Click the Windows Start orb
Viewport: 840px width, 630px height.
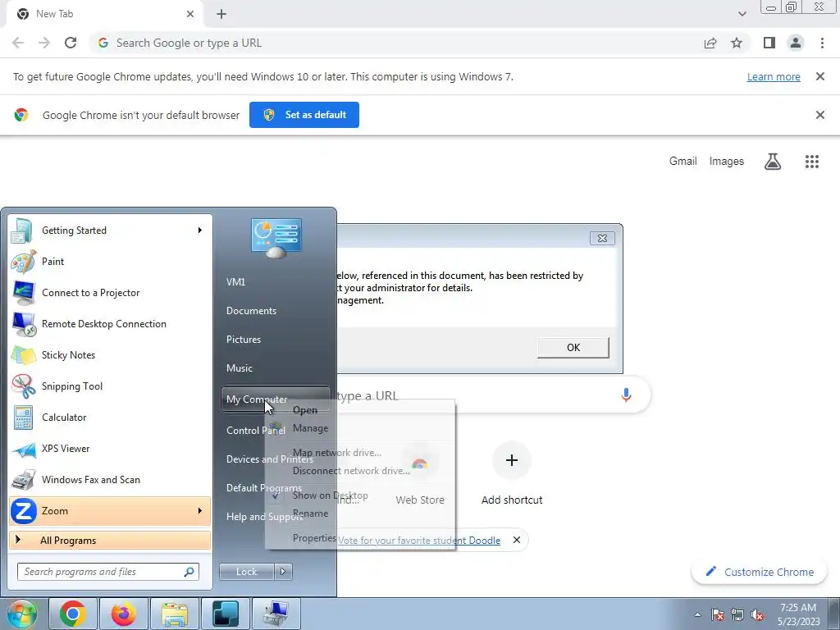[x=21, y=614]
